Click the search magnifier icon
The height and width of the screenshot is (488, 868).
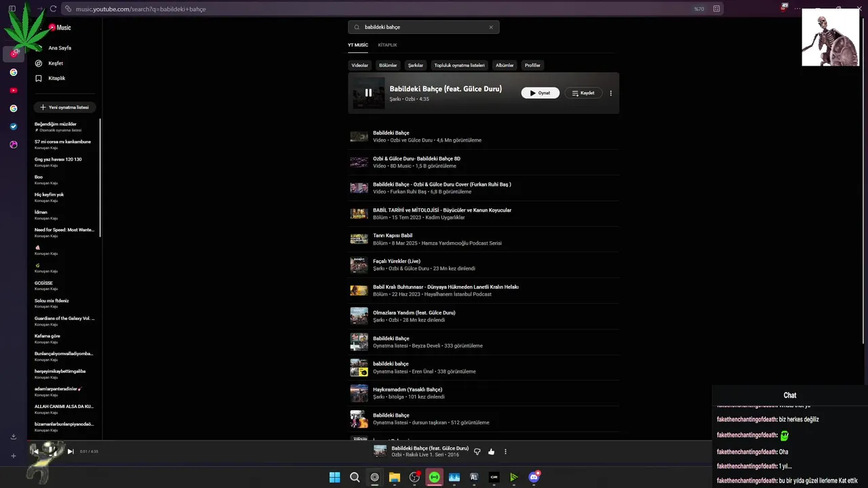coord(357,27)
